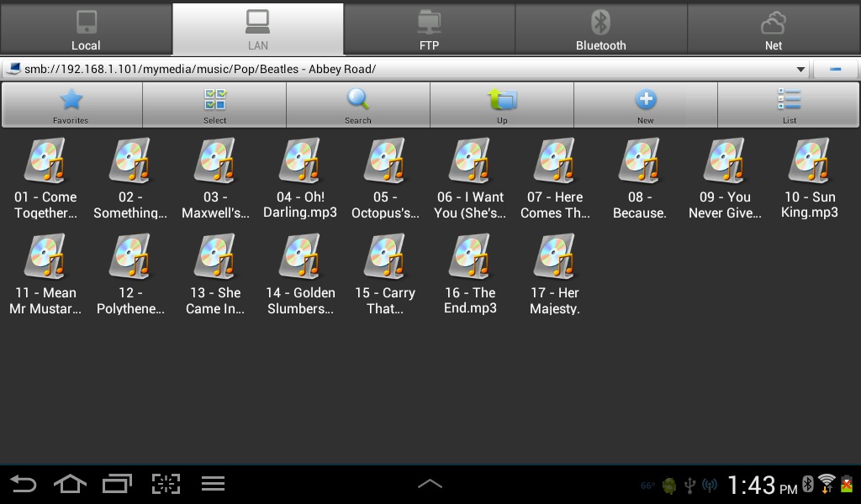Create New item with plus icon
This screenshot has width=861, height=504.
click(646, 105)
